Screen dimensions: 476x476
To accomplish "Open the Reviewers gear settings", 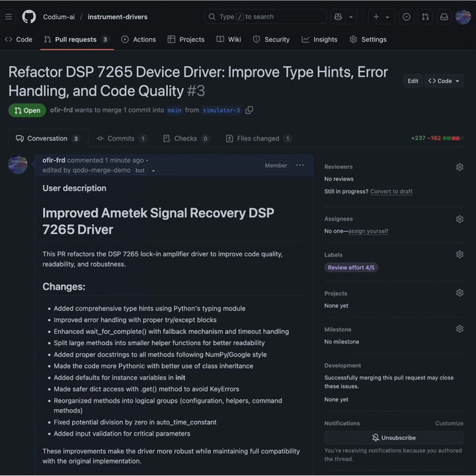I will tap(459, 167).
